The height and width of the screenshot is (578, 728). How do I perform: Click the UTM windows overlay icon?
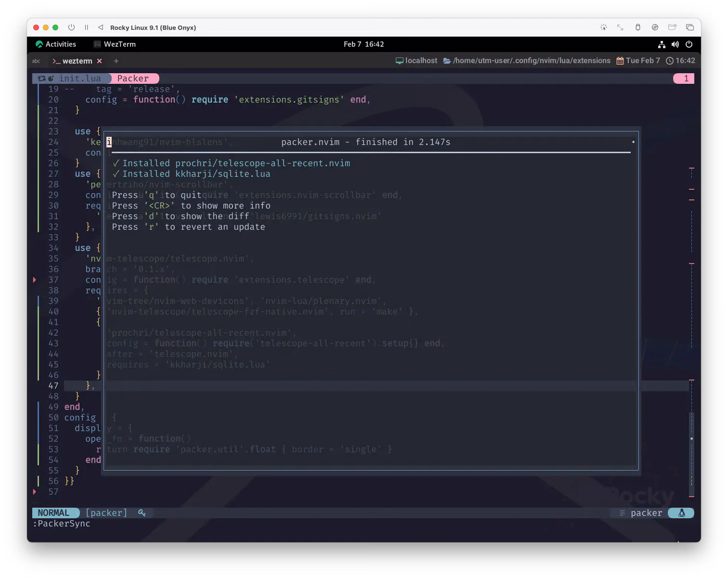tap(689, 27)
